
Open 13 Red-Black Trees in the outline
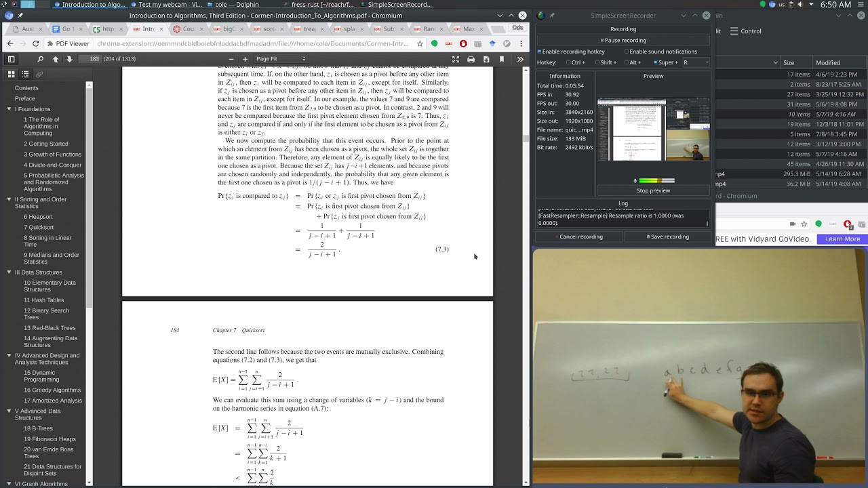click(50, 328)
